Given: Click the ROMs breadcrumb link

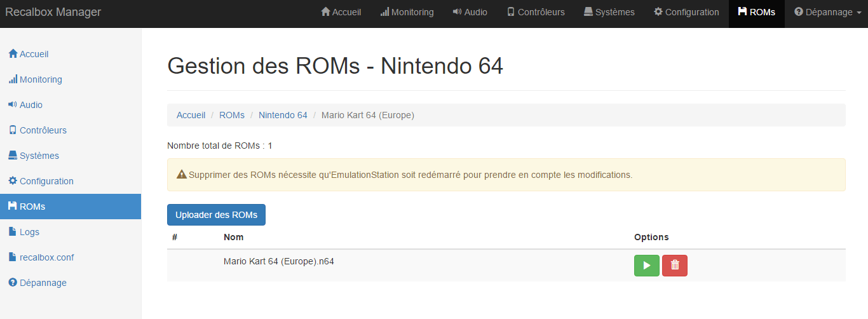Looking at the screenshot, I should coord(232,115).
